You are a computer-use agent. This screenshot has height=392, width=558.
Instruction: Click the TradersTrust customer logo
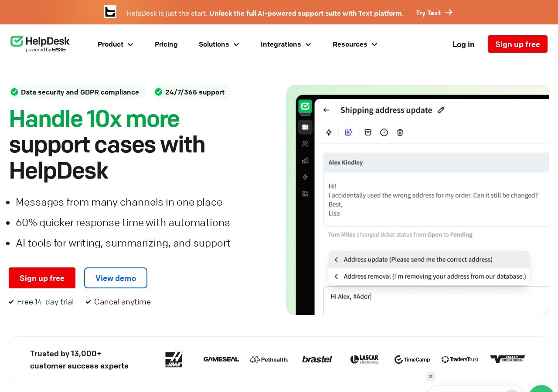coord(460,359)
